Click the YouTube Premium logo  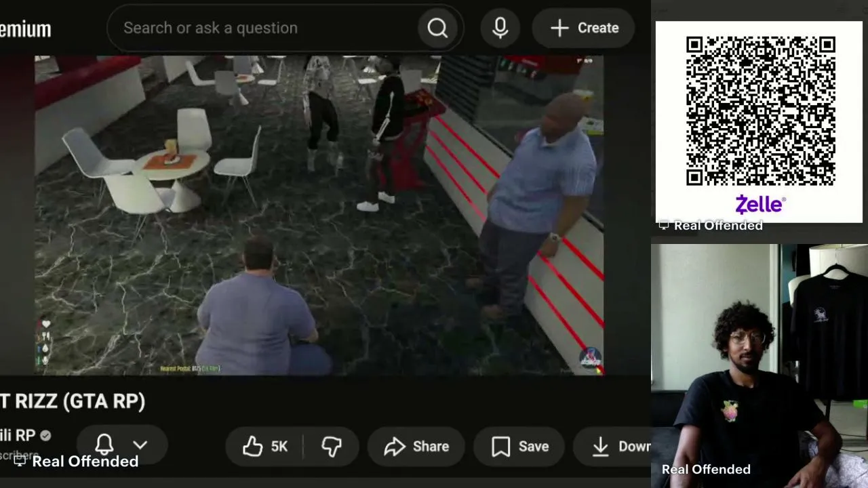[x=25, y=29]
